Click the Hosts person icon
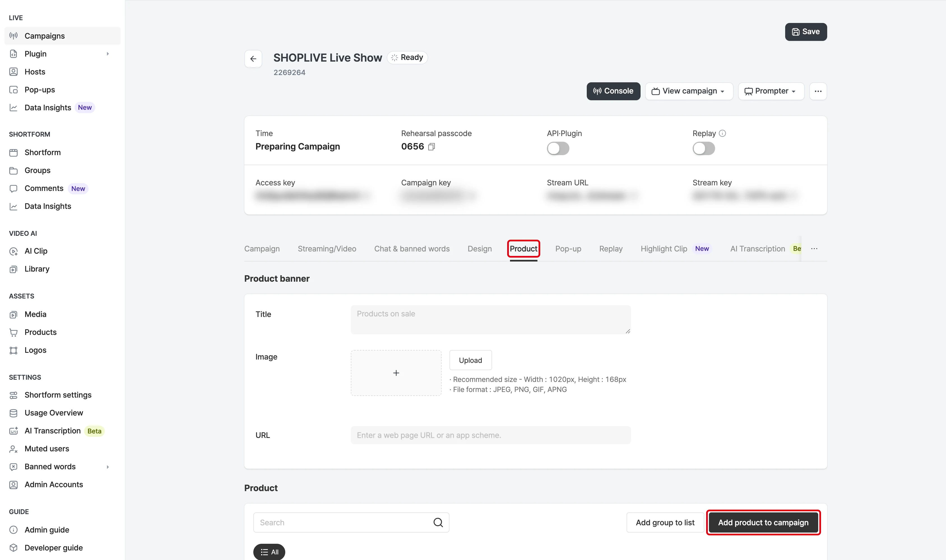The image size is (946, 560). 14,72
